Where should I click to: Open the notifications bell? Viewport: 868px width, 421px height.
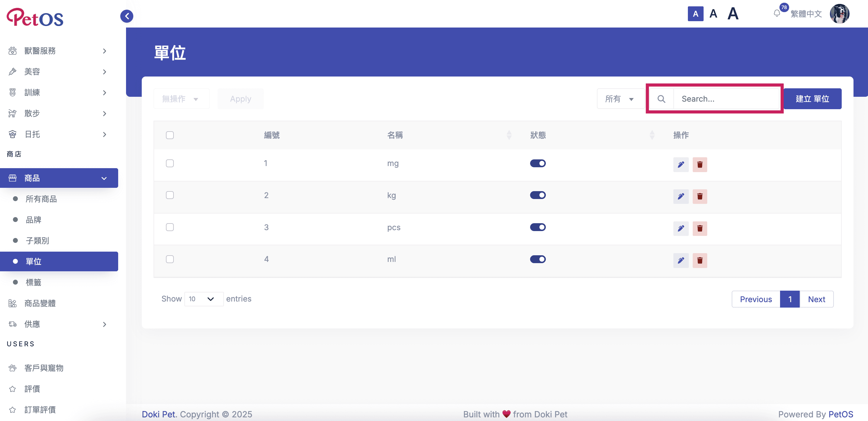(x=777, y=14)
